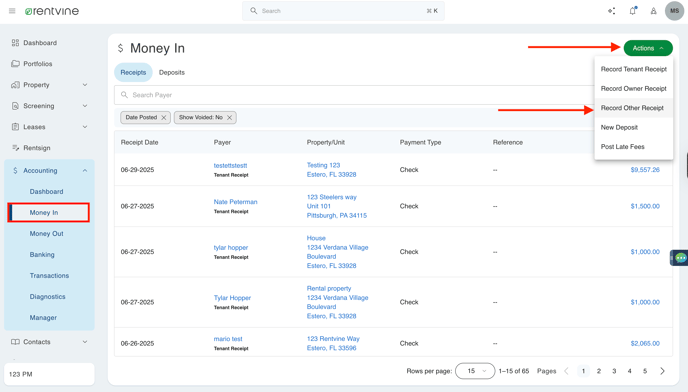This screenshot has height=392, width=688.
Task: Select New Deposit menu item
Action: 634,127
